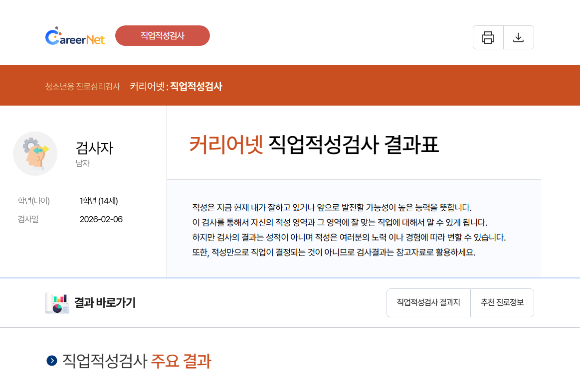Open the red 직업적성검사 pill button
This screenshot has width=580, height=392.
pyautogui.click(x=163, y=35)
